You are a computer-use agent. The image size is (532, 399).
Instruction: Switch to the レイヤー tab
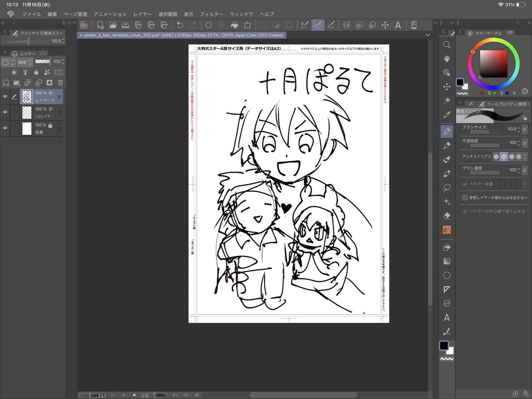point(24,54)
